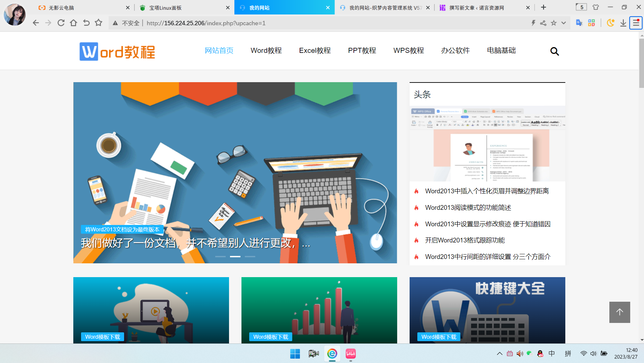Screen dimensions: 644x363
Task: Open the browser skin shirt icon
Action: (x=596, y=7)
